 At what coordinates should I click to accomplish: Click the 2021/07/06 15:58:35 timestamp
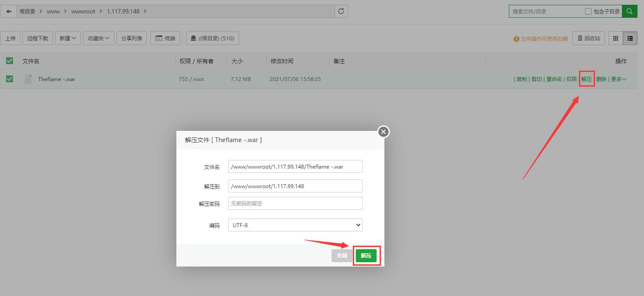tap(295, 79)
